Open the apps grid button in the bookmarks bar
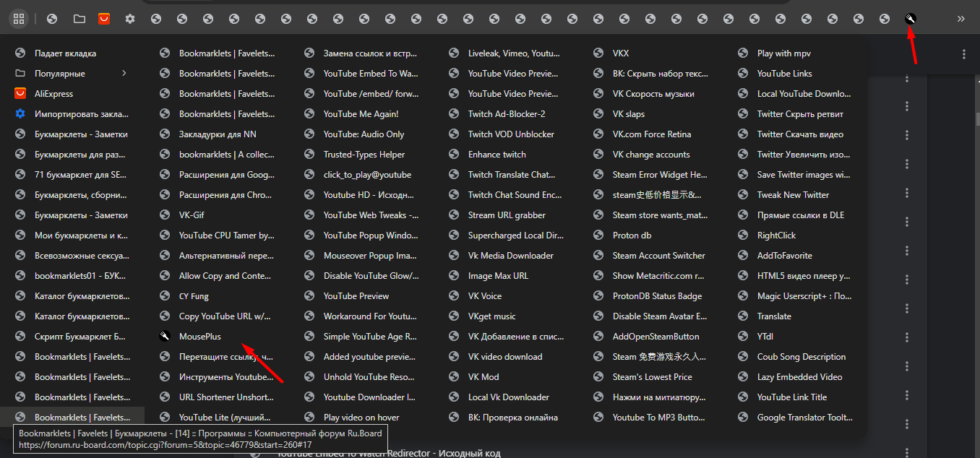 [19, 19]
